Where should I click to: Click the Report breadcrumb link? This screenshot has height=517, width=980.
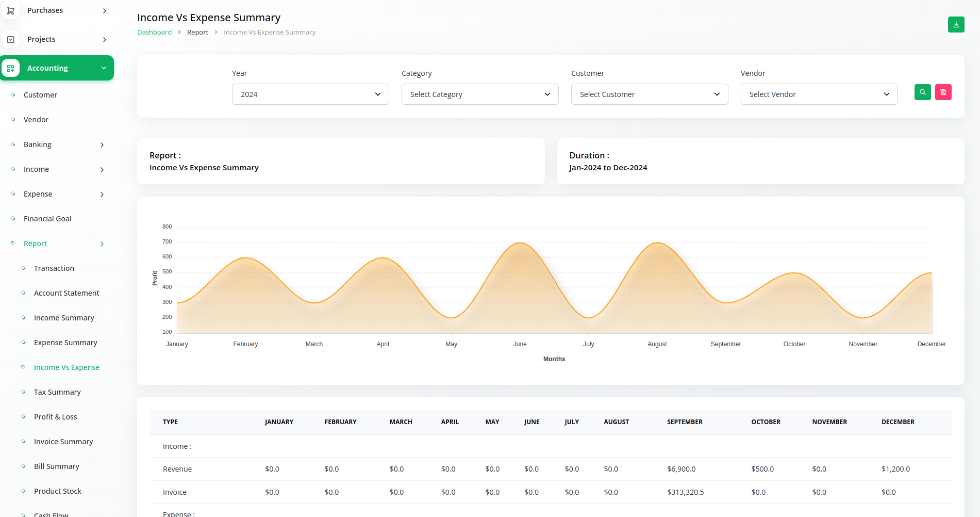pos(197,32)
